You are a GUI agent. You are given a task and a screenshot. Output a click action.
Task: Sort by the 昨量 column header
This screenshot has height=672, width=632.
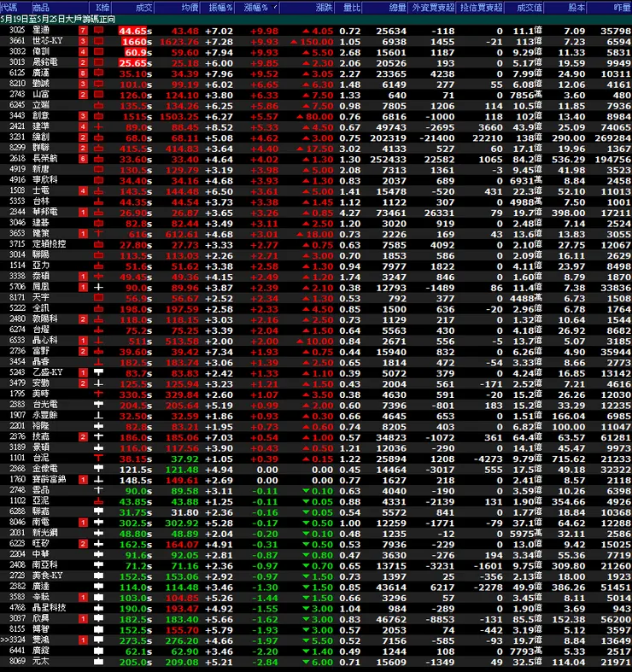click(609, 8)
